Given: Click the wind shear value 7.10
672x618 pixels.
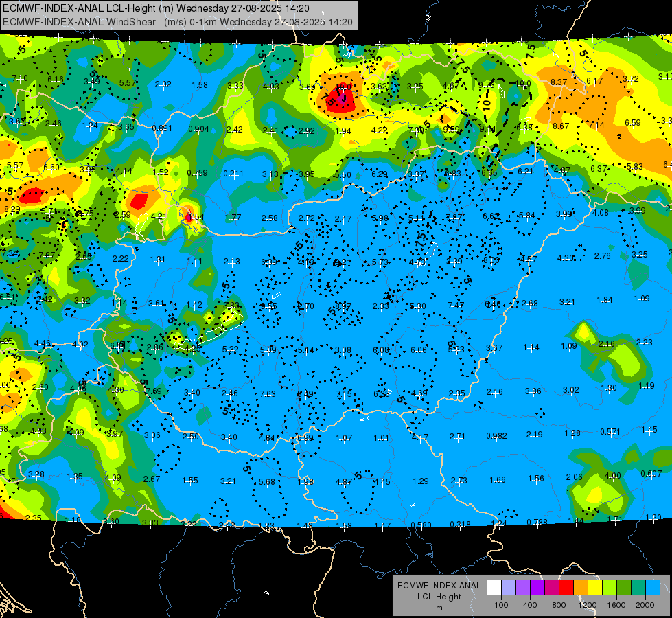Looking at the screenshot, I should click(20, 78).
